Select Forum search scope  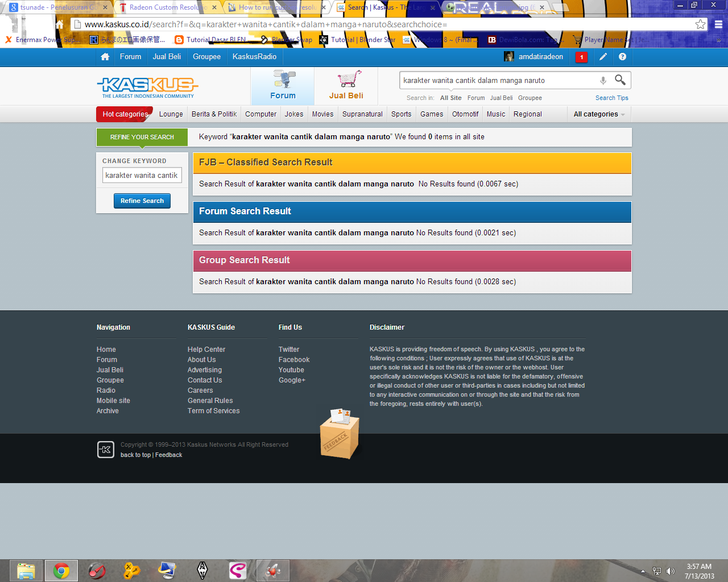[x=476, y=98]
